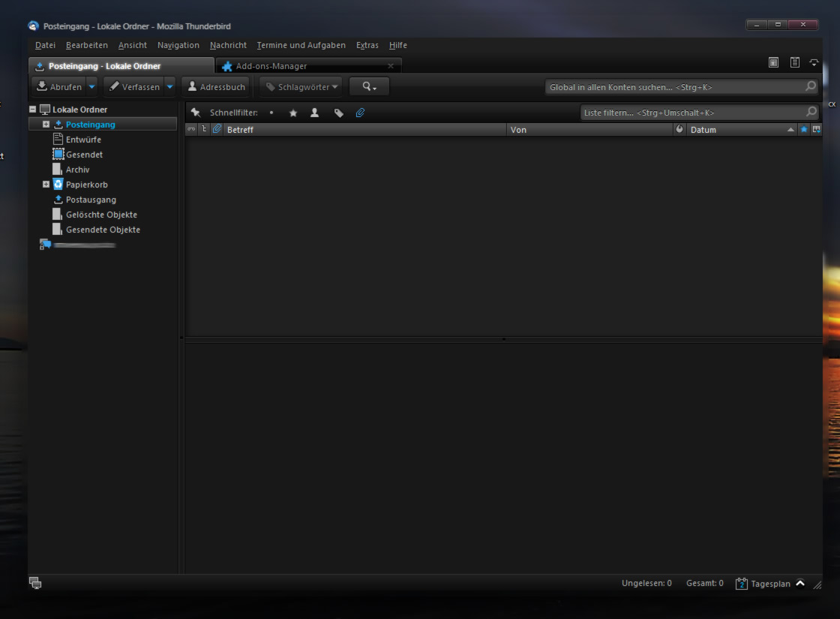The height and width of the screenshot is (619, 840).
Task: Click the splitter between message list and preview
Action: pos(503,339)
